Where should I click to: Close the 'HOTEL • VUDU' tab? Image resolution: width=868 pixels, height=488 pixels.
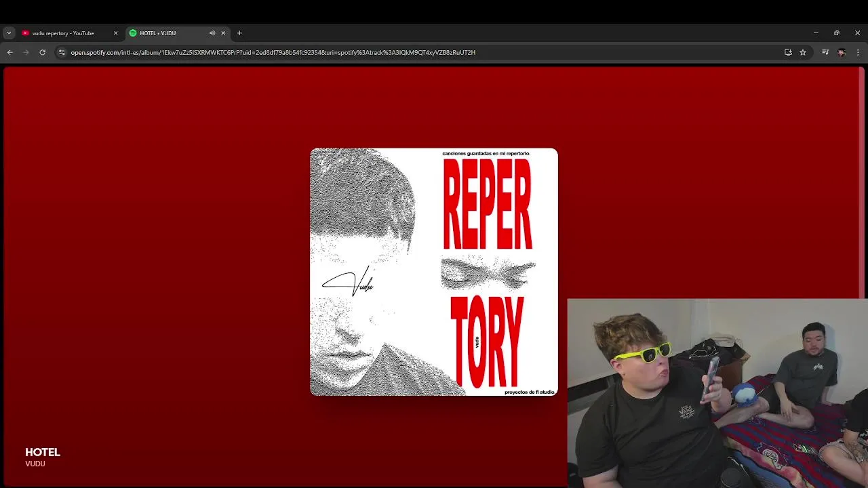click(223, 33)
